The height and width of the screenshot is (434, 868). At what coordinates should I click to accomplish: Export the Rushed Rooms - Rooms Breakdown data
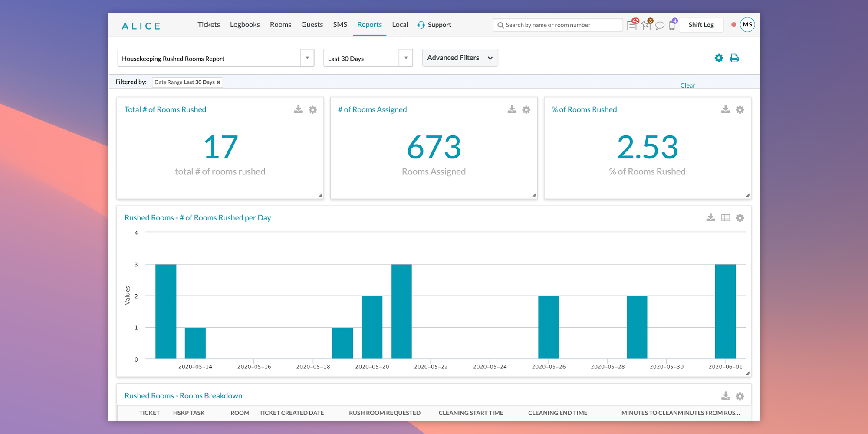(x=725, y=395)
